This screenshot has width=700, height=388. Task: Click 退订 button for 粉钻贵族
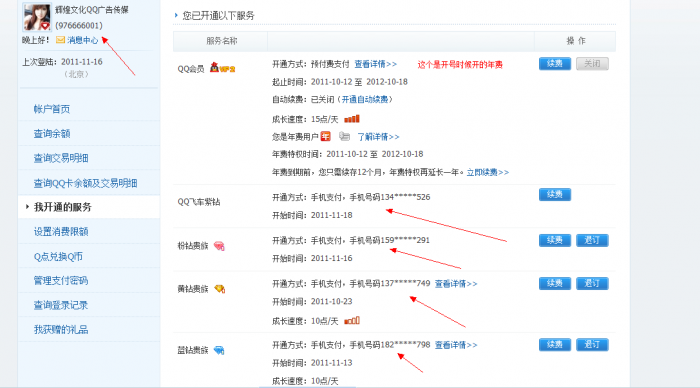[592, 241]
